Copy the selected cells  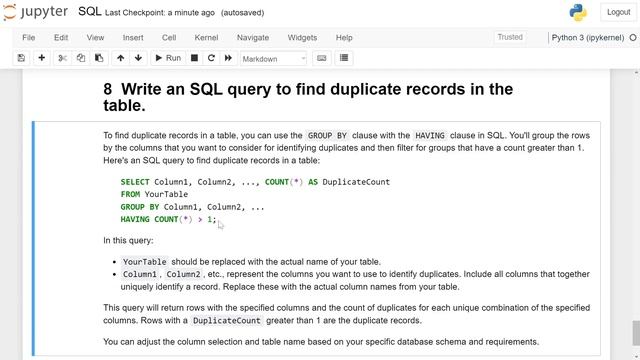pyautogui.click(x=81, y=58)
